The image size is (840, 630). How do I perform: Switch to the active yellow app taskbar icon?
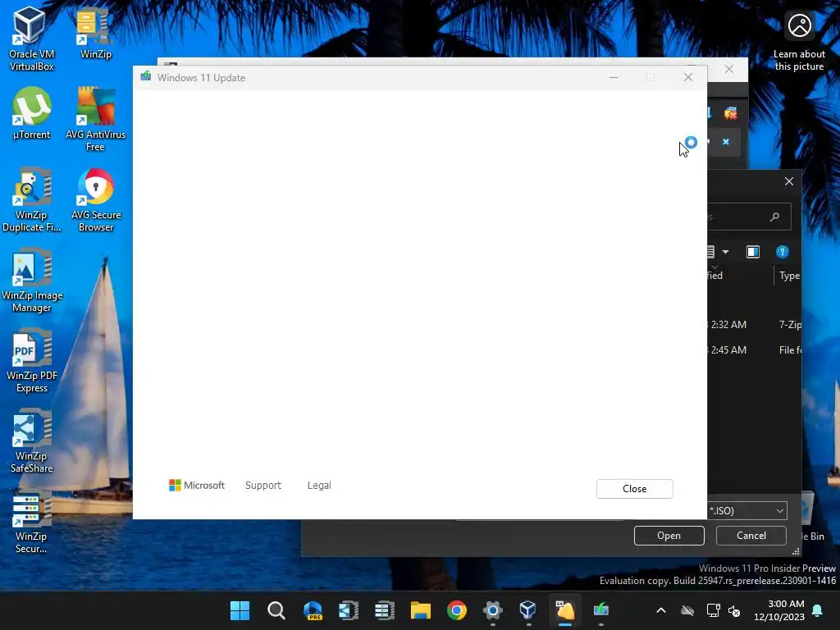point(564,610)
